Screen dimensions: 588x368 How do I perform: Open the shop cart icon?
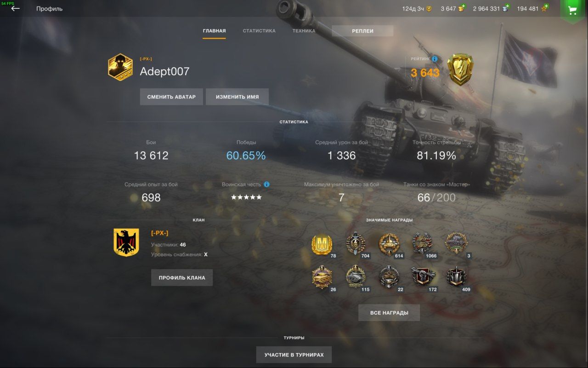pos(572,10)
